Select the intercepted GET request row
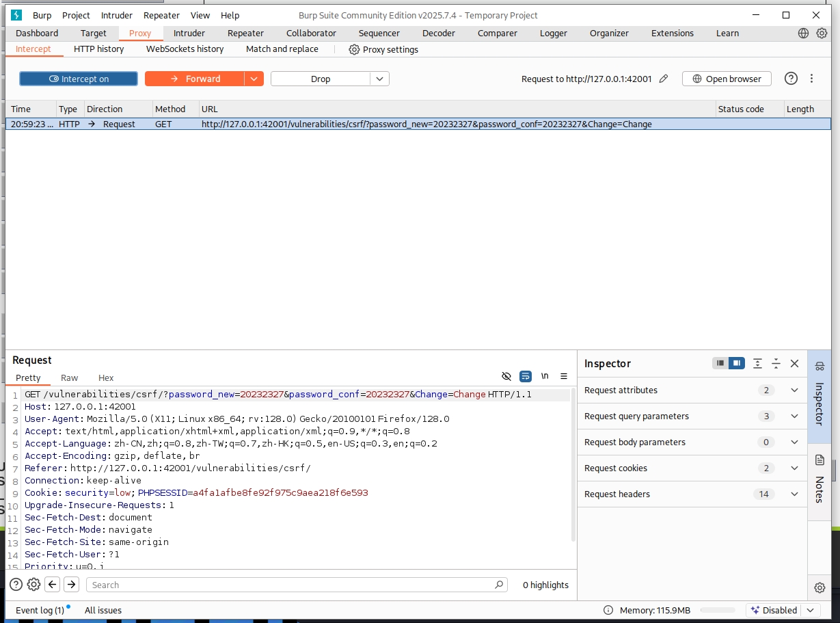The height and width of the screenshot is (623, 840). tap(418, 124)
